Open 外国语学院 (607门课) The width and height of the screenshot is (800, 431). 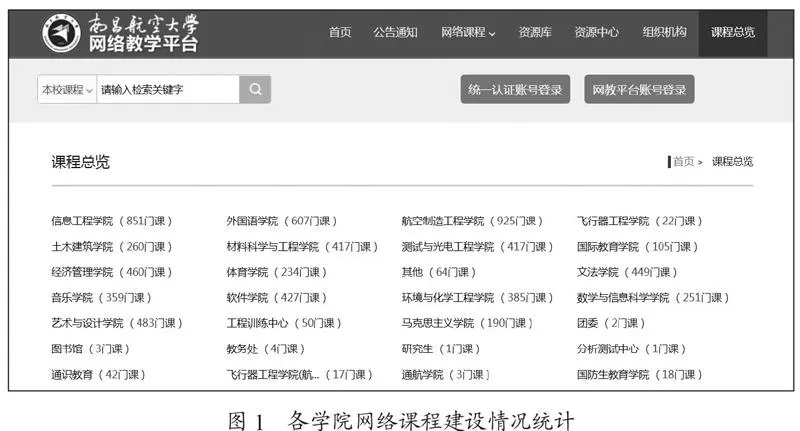[x=282, y=221]
